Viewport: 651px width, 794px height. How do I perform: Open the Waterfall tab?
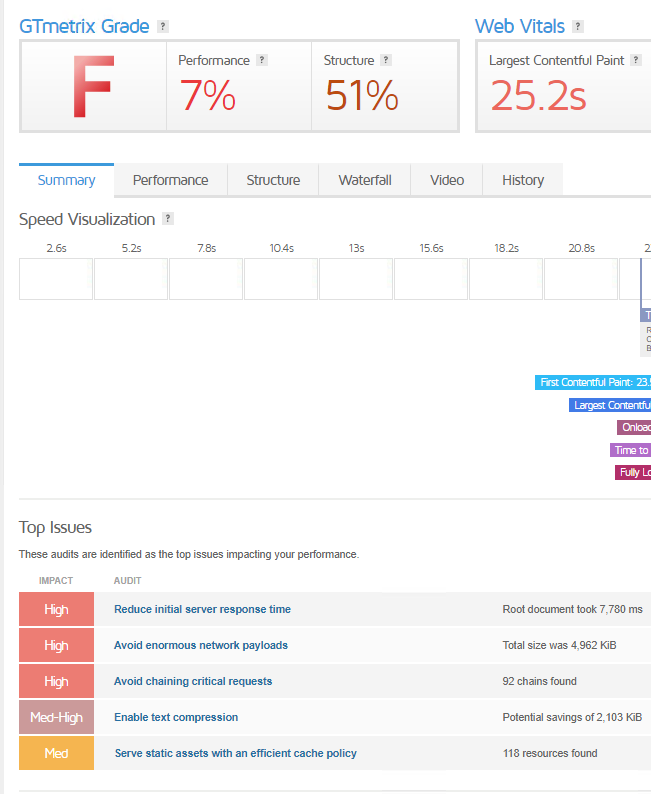(x=364, y=180)
